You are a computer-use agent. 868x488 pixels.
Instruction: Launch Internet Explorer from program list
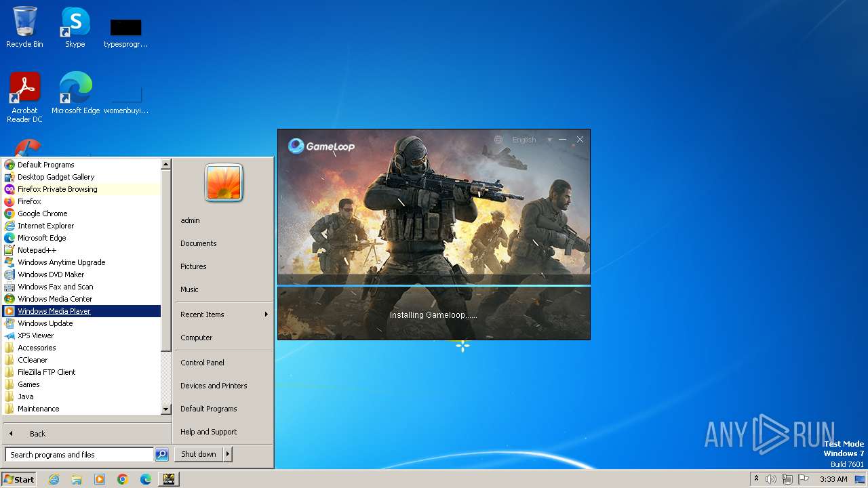[81, 226]
